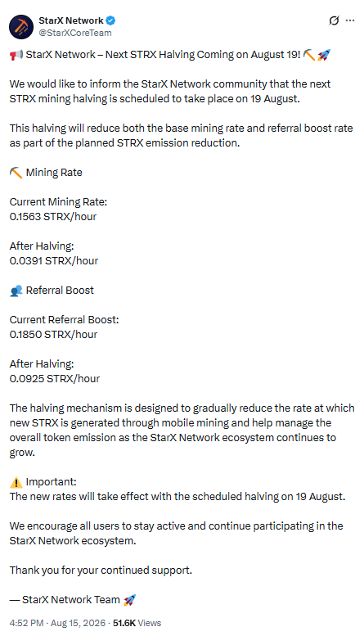Click the blue verified badge
364x636 pixels.
110,20
